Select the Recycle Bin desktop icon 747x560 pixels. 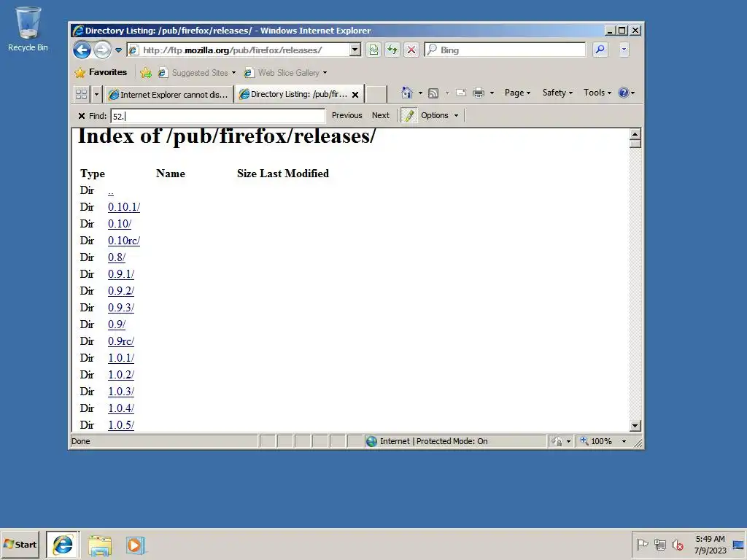[28, 29]
